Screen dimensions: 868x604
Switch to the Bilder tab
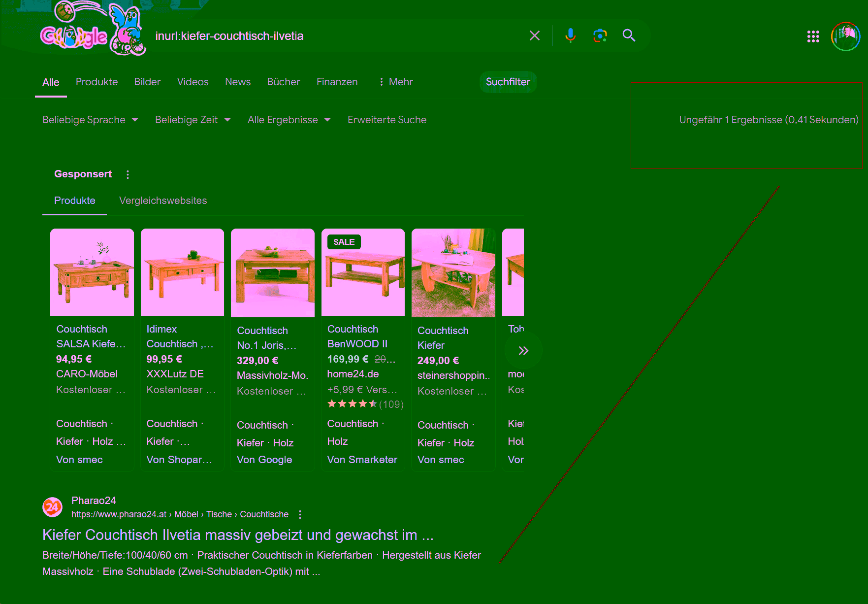coord(147,82)
